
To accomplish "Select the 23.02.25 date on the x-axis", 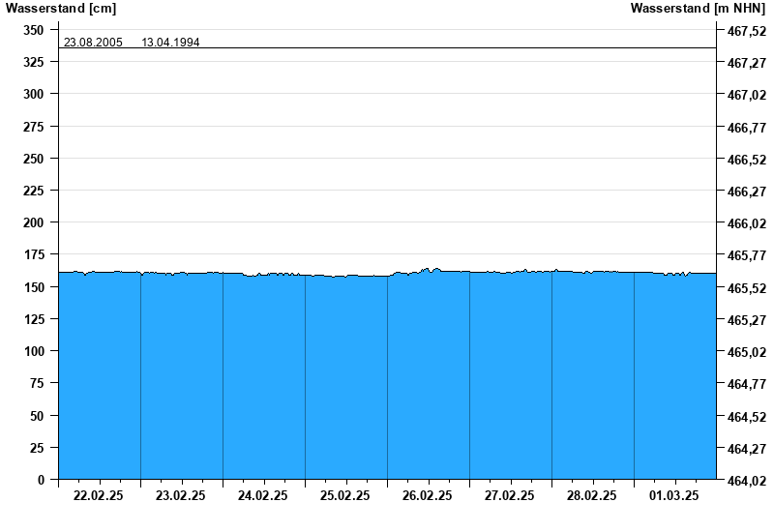I will point(181,495).
